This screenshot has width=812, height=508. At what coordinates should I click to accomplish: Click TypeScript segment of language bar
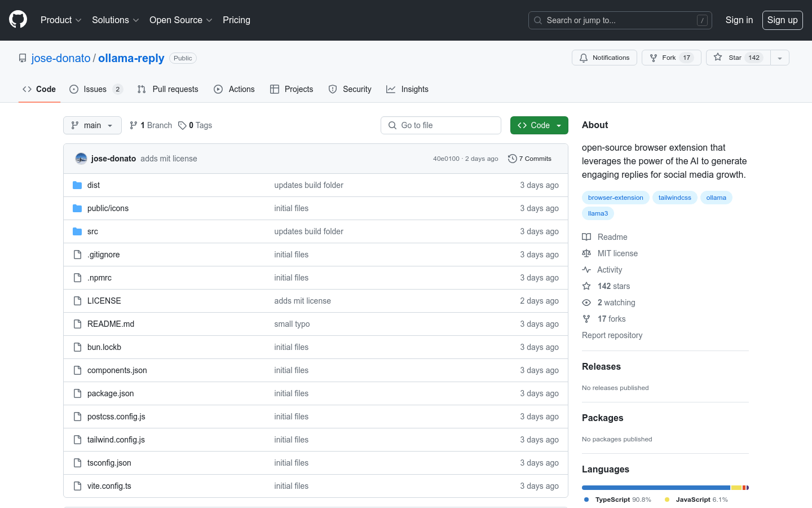[656, 488]
